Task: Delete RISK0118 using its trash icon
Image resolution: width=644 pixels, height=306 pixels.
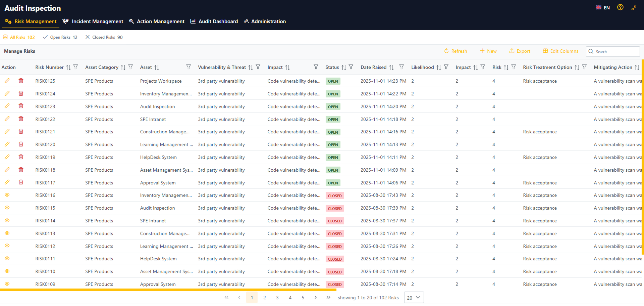Action: pos(21,170)
